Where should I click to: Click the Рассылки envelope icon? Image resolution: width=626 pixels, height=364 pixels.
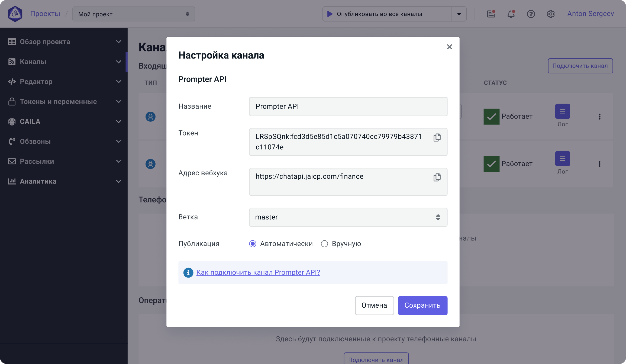pos(12,161)
